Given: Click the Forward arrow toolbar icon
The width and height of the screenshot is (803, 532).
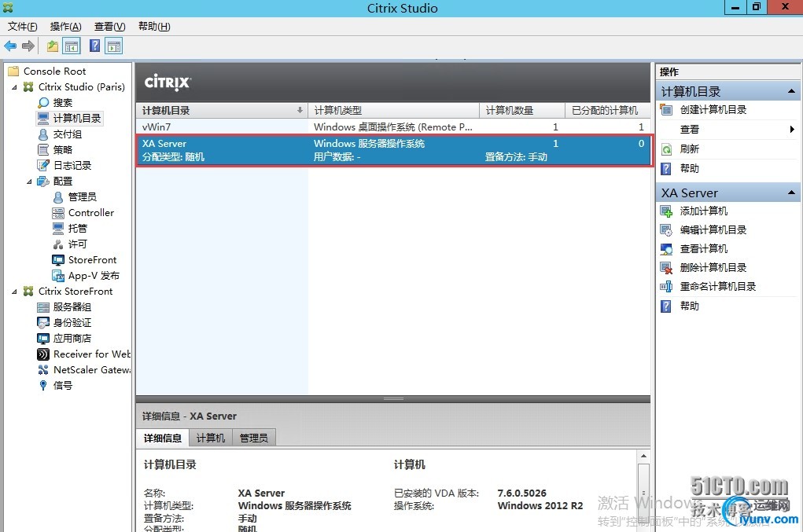Looking at the screenshot, I should pyautogui.click(x=28, y=46).
